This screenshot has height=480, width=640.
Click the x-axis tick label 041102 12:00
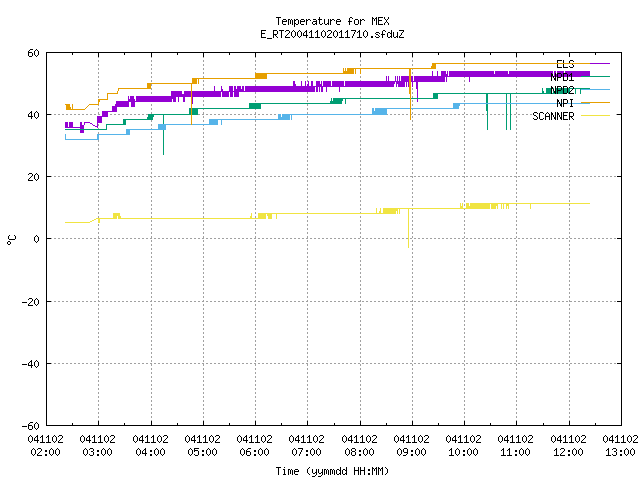pyautogui.click(x=568, y=446)
